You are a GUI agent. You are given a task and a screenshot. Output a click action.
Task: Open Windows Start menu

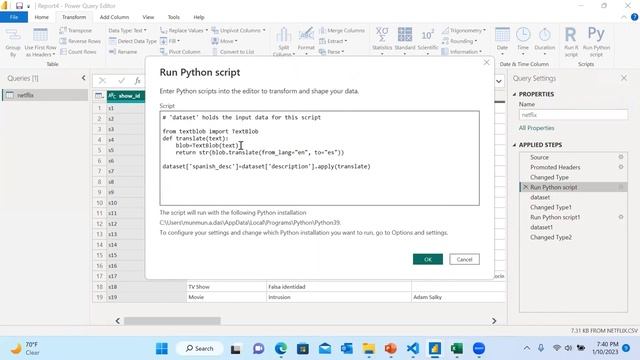tap(162, 349)
